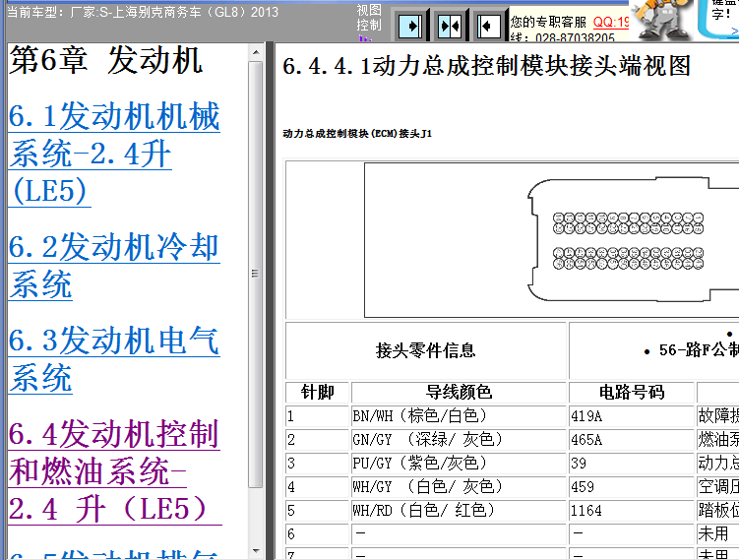Screen dimensions: 739x560
Task: Click the 视图控制 label
Action: pos(369,18)
